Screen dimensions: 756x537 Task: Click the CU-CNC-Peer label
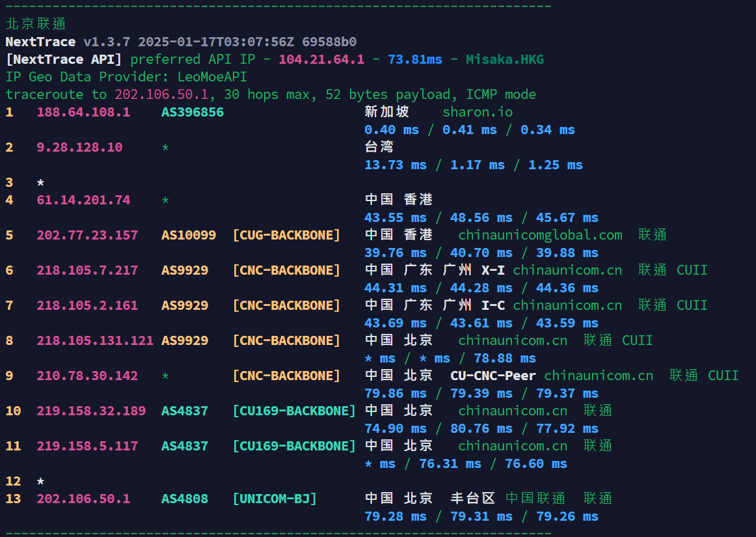point(493,376)
